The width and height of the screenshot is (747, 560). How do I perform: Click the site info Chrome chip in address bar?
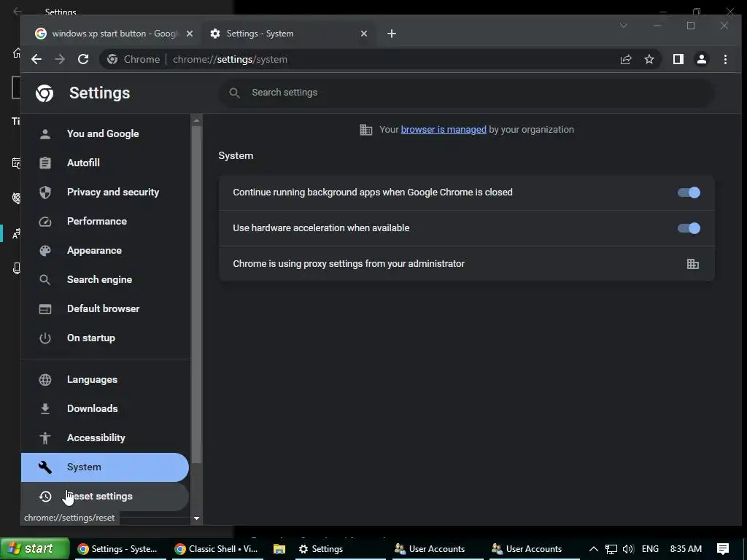tap(134, 59)
